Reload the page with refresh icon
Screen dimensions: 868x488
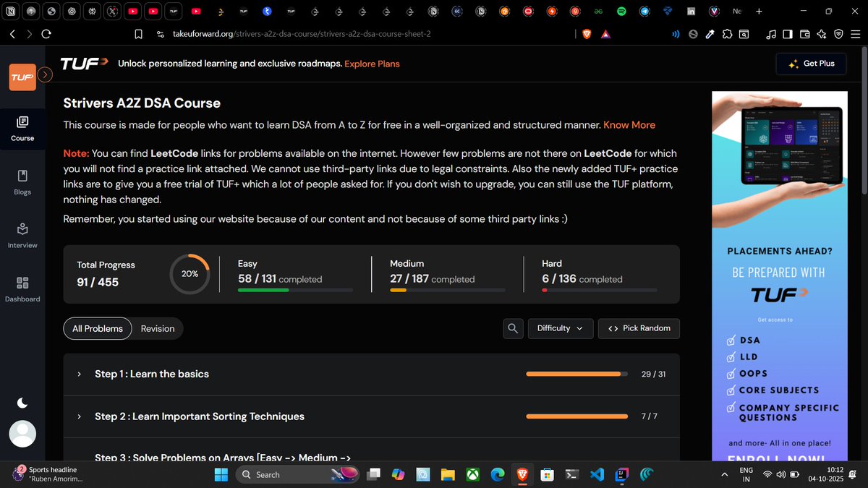pyautogui.click(x=46, y=34)
